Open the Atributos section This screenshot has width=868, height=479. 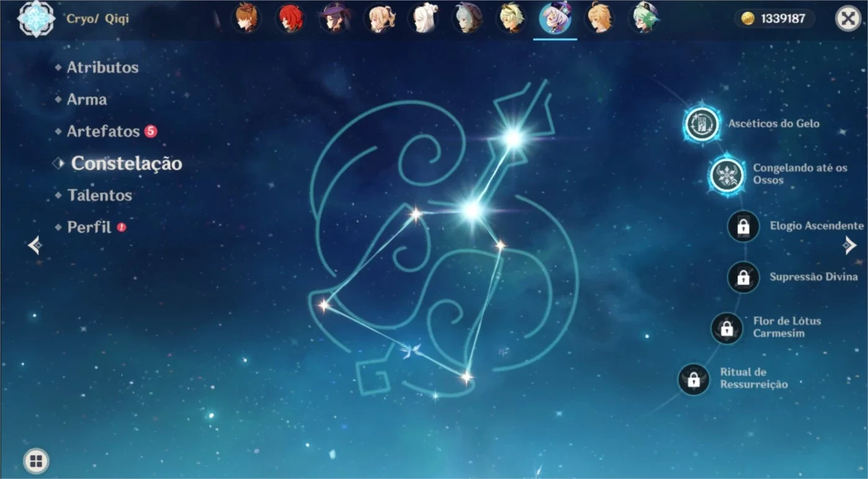pos(102,67)
